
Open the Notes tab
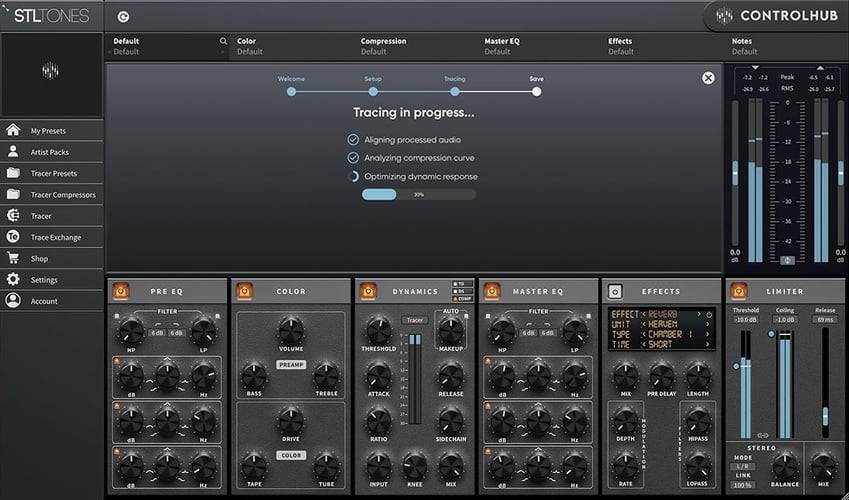click(x=788, y=46)
